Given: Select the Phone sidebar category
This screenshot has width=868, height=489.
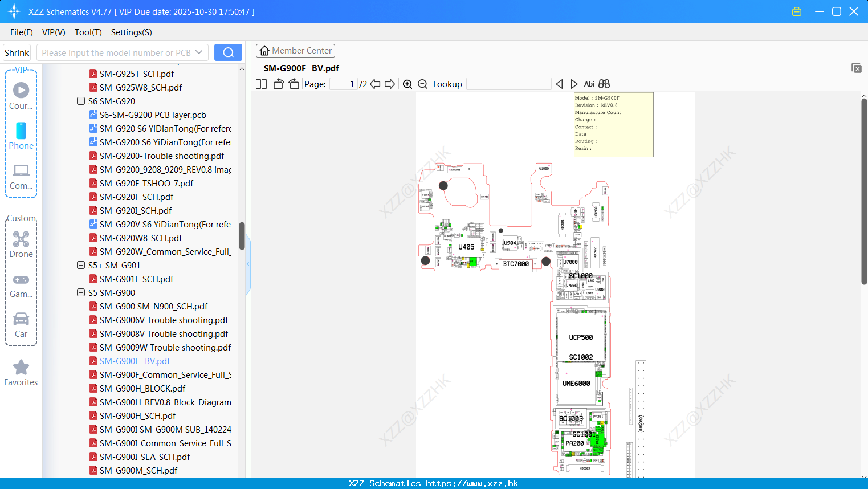Looking at the screenshot, I should [21, 136].
